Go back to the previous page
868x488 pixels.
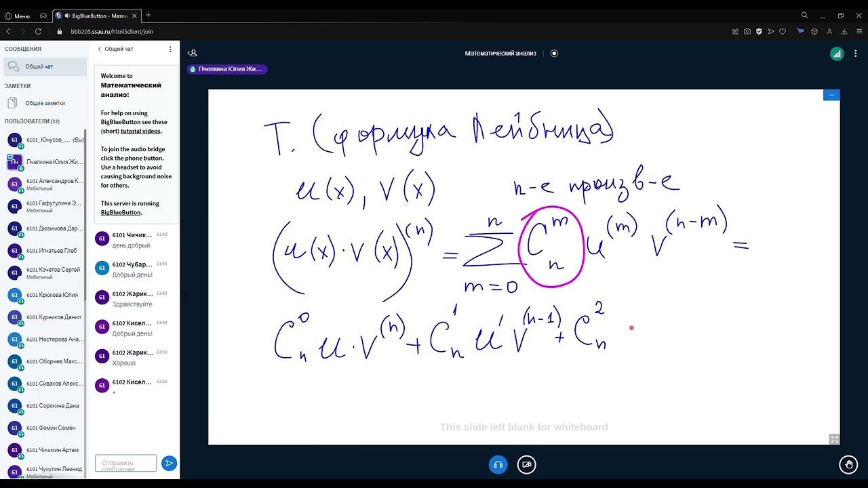(x=8, y=31)
